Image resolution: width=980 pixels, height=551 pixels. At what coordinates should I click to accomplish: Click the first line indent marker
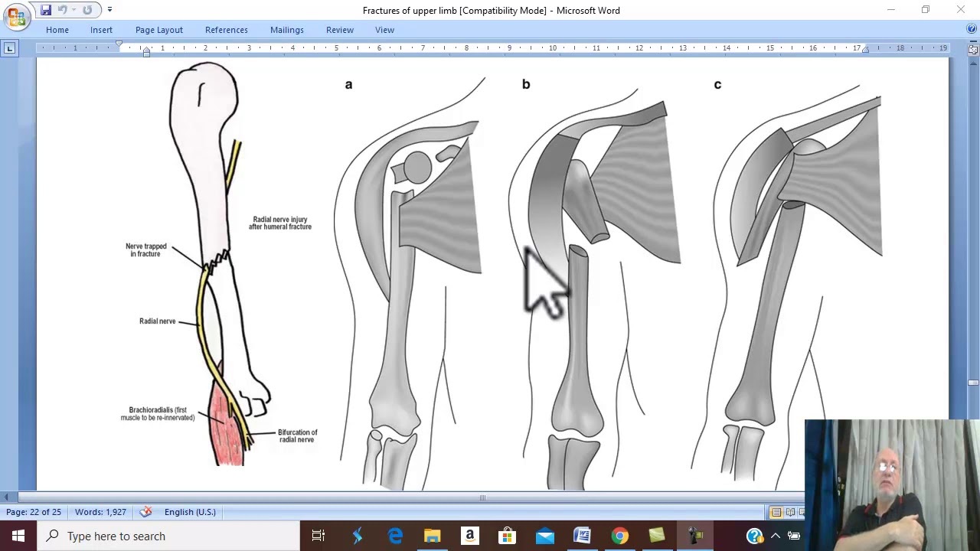tap(119, 45)
